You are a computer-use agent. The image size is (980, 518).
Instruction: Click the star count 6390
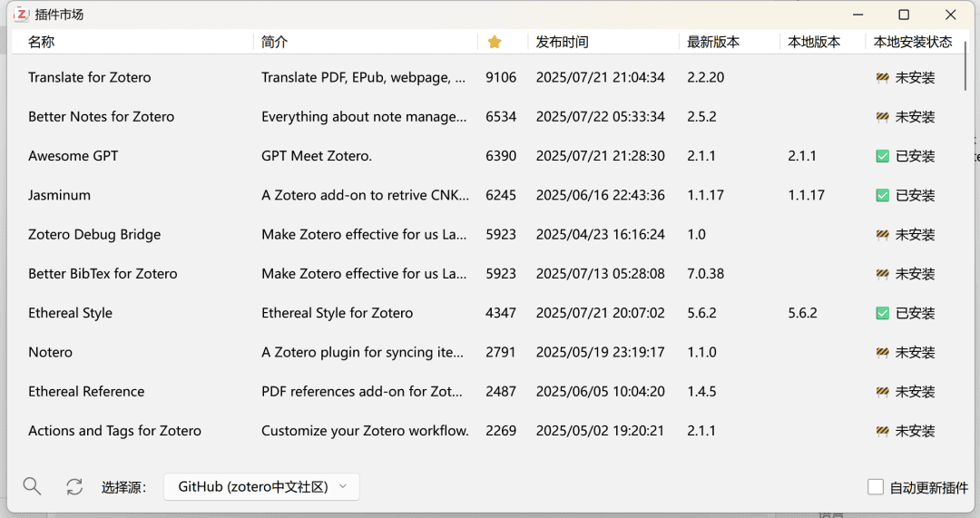pos(501,156)
